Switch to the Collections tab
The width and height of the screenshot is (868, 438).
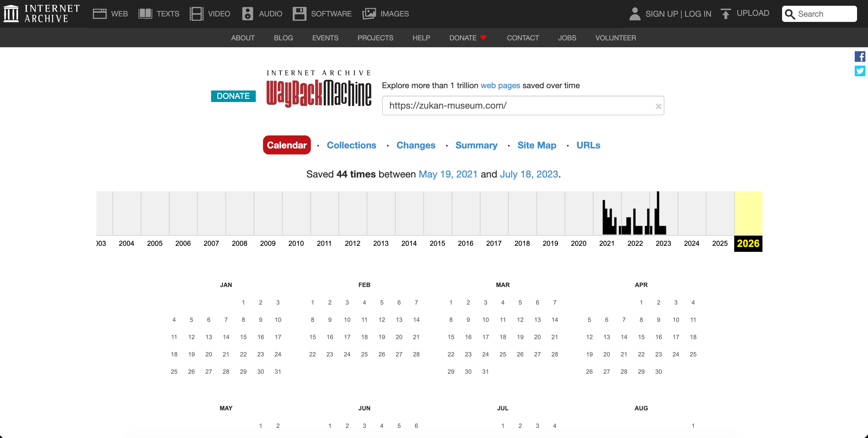pyautogui.click(x=351, y=145)
